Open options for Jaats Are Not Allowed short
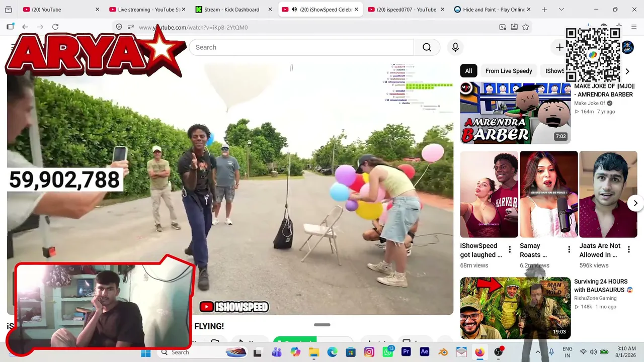 pos(628,250)
